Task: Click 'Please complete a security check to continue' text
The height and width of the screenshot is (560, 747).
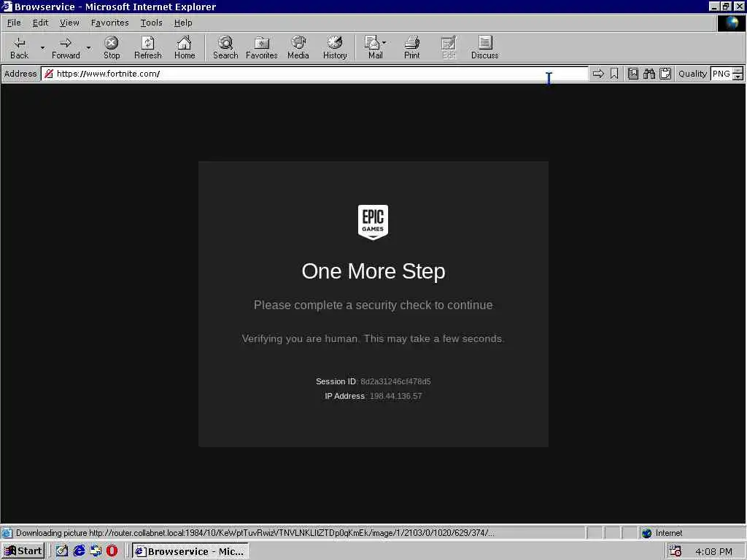Action: pos(373,306)
